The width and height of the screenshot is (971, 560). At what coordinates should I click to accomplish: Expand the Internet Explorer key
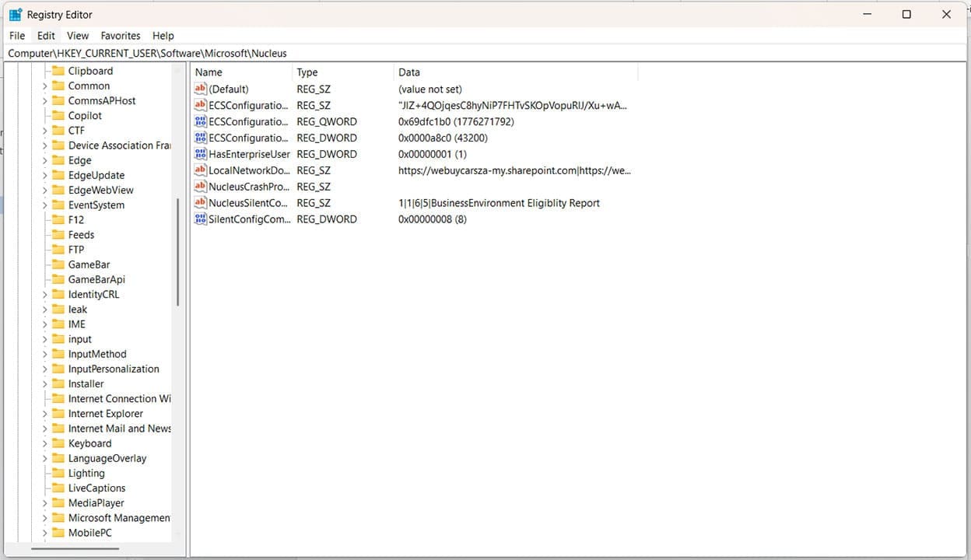(x=46, y=413)
